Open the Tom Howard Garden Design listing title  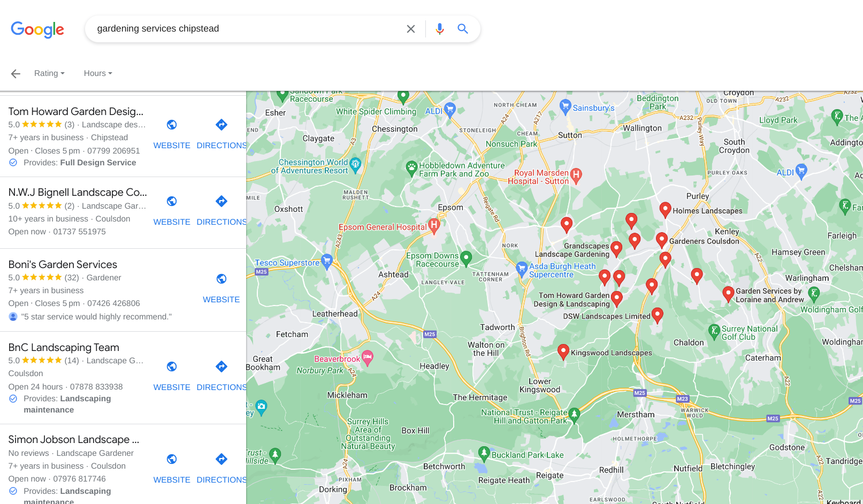coord(76,111)
